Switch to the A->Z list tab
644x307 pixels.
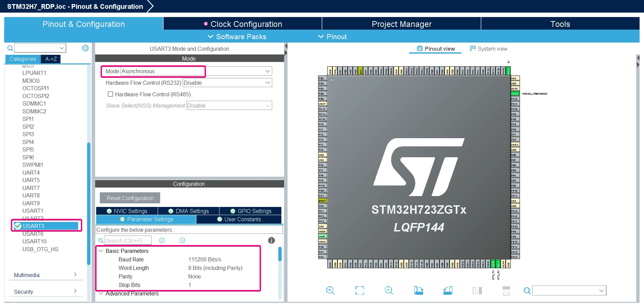coord(51,59)
